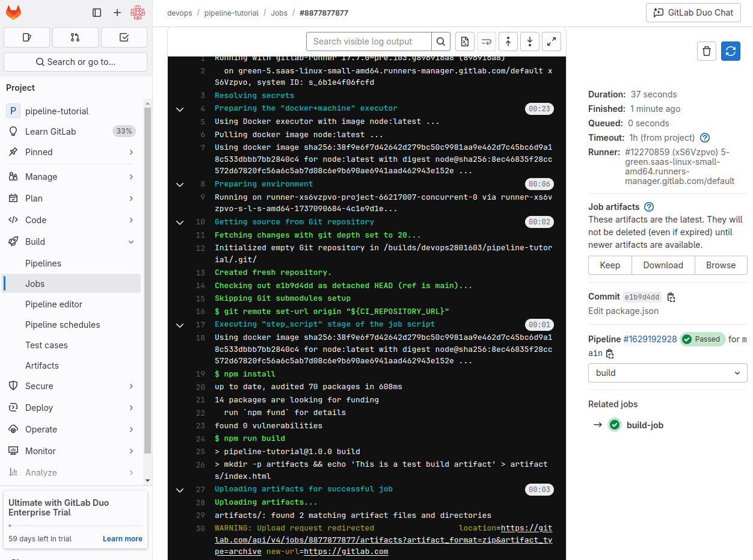The width and height of the screenshot is (753, 560).
Task: Erase job log with trash icon
Action: tap(707, 51)
